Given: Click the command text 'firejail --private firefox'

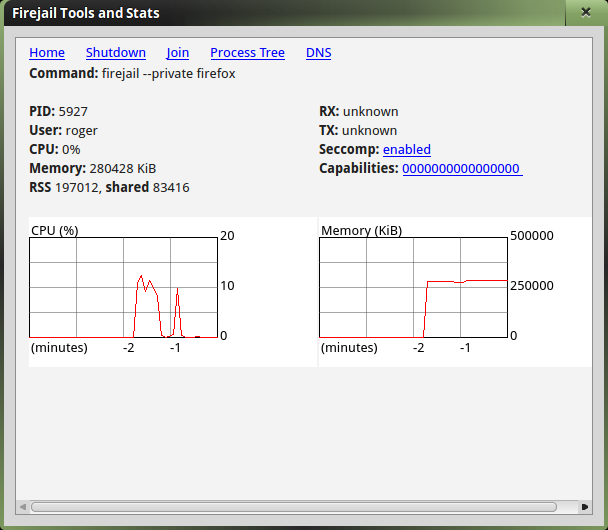Looking at the screenshot, I should coord(168,73).
